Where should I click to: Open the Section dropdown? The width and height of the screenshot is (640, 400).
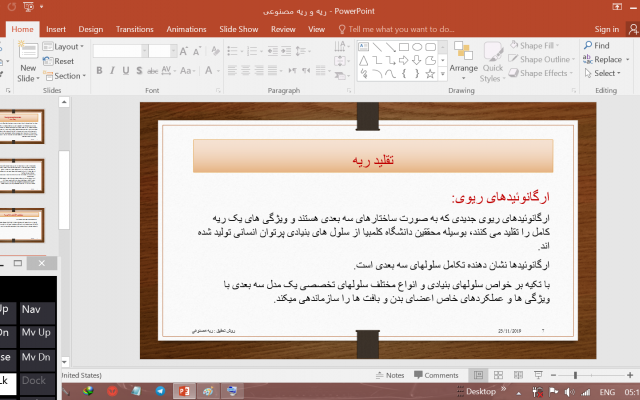[65, 76]
